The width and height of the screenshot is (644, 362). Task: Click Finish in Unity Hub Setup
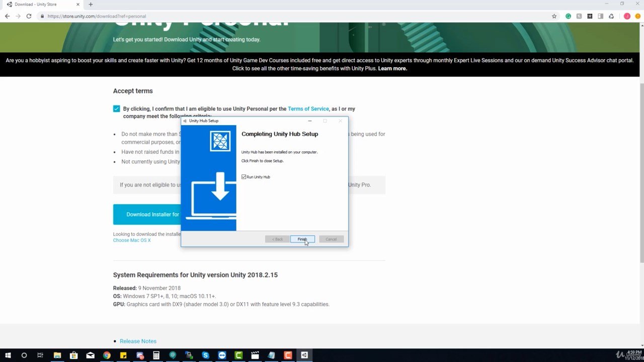302,239
